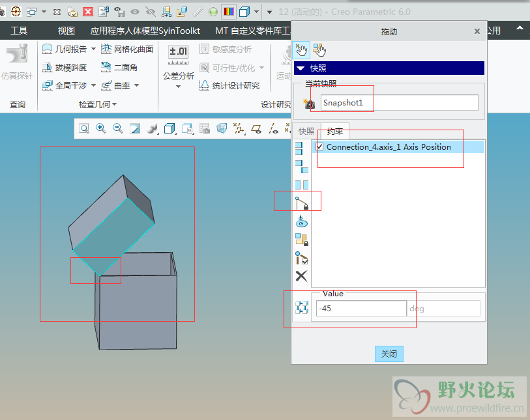Toggle Connection_4.axis_1 Axis Position checkbox
The image size is (530, 420).
319,147
